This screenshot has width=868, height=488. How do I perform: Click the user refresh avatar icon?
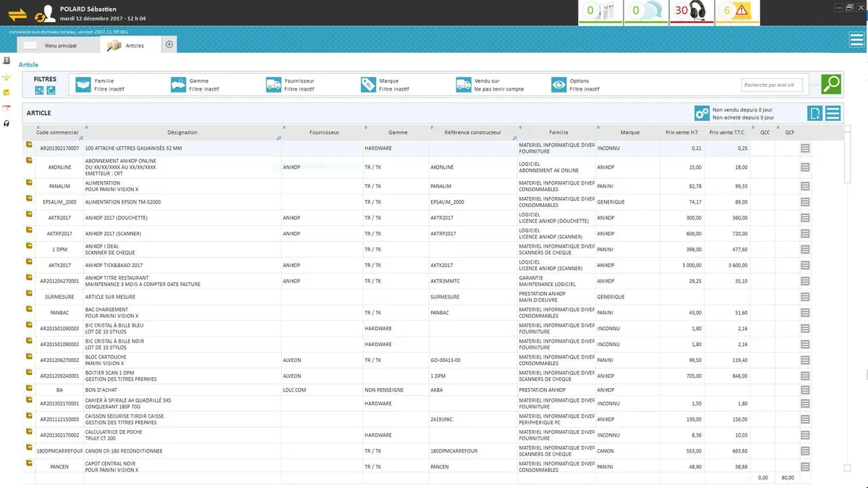tap(46, 13)
